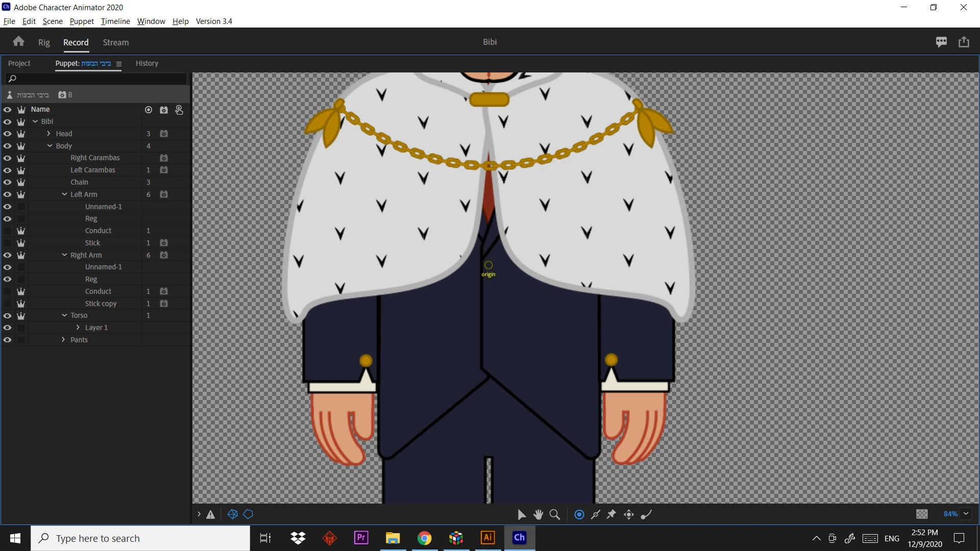
Task: Expand the Head group
Action: (48, 134)
